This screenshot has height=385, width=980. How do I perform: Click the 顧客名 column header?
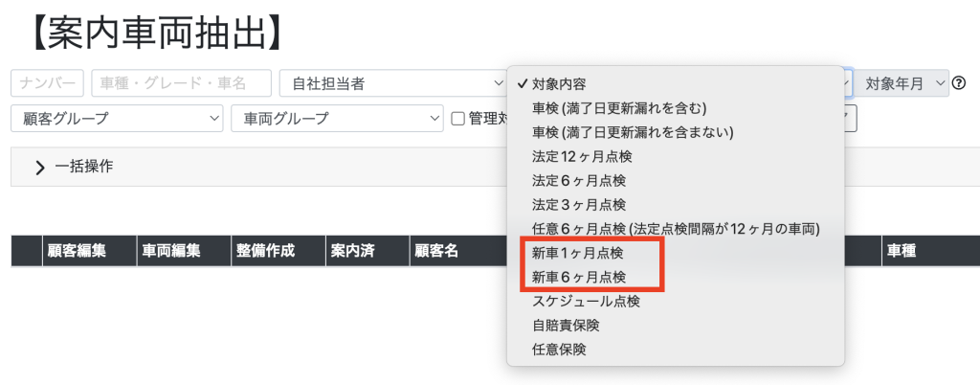coord(436,251)
